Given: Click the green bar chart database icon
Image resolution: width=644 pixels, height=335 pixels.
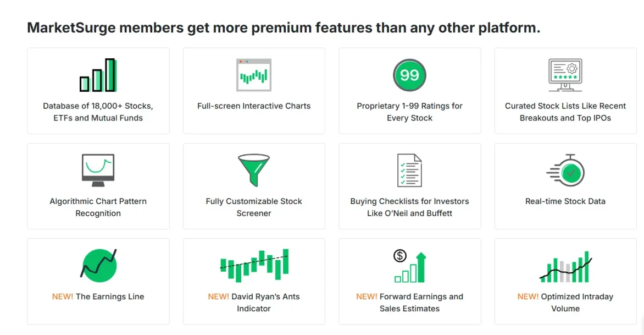Looking at the screenshot, I should point(98,75).
